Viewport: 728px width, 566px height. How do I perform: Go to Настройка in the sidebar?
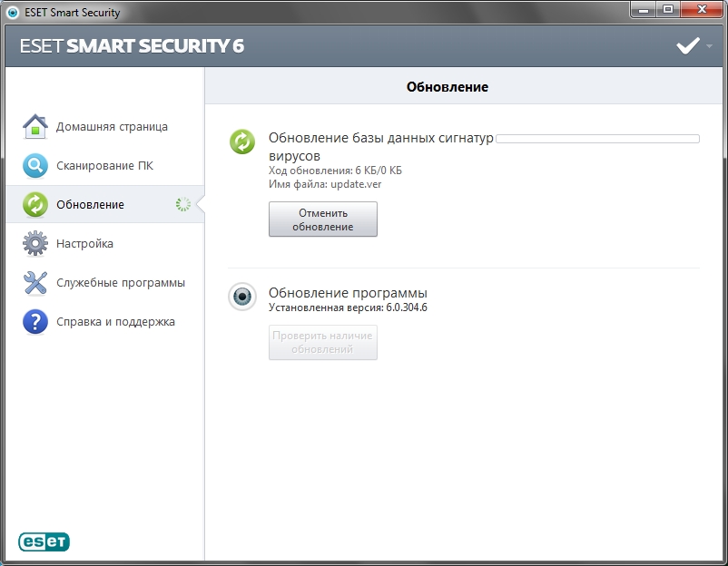[x=84, y=244]
